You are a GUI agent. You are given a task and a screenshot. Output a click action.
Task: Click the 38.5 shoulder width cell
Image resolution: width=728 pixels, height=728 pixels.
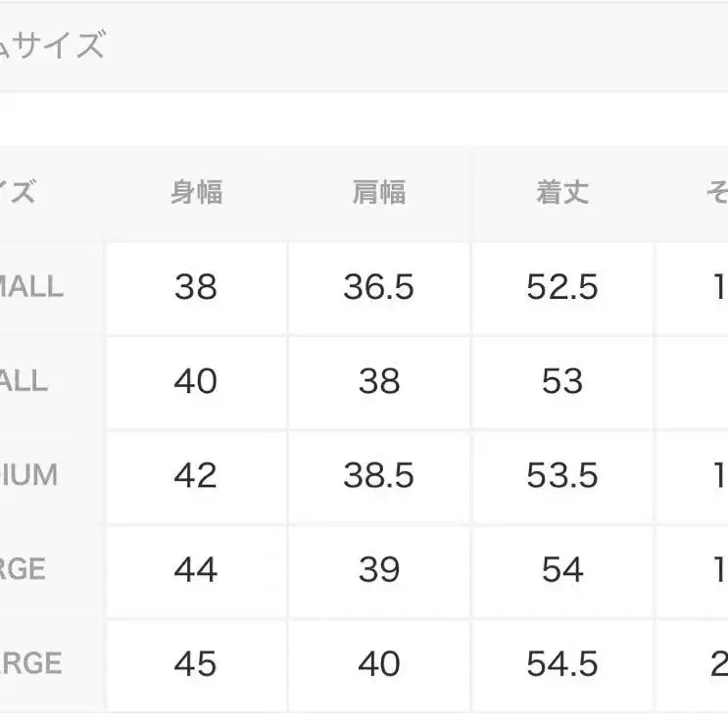click(x=379, y=475)
